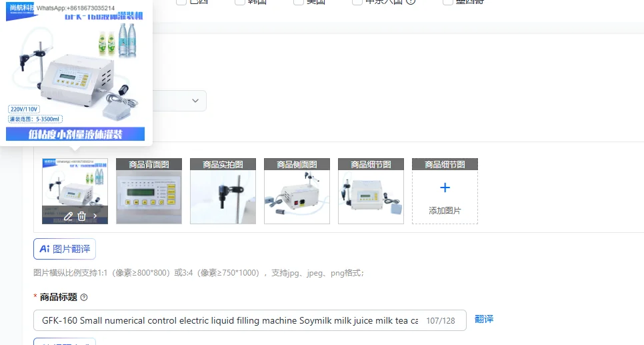Toggle the 韩国 checkbox
This screenshot has width=644, height=345.
[x=240, y=1]
